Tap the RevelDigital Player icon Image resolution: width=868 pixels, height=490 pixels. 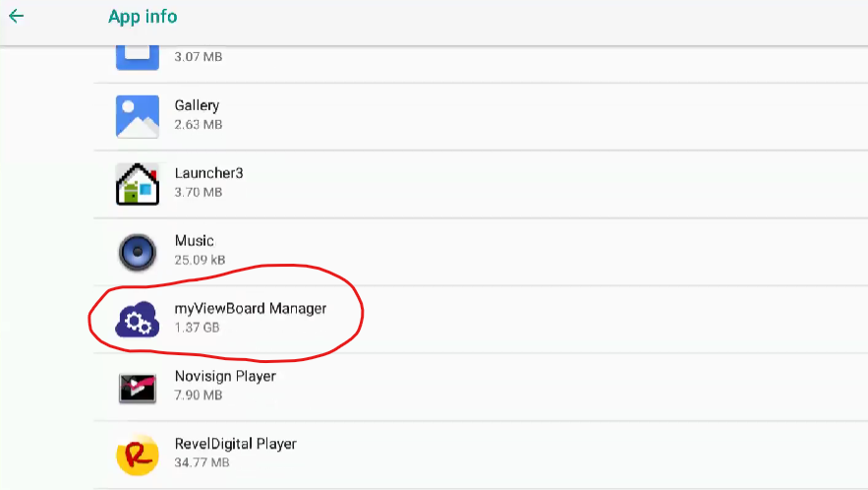click(x=138, y=456)
